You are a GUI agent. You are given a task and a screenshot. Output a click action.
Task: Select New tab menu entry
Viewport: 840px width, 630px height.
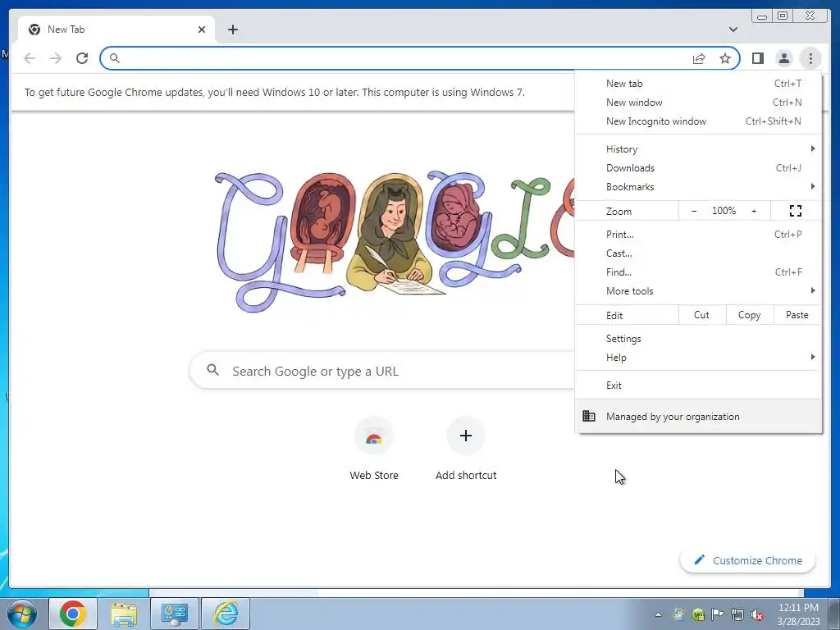pyautogui.click(x=699, y=84)
